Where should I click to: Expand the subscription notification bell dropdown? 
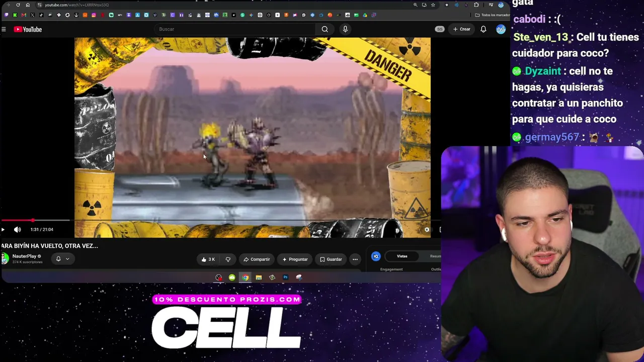coord(62,259)
